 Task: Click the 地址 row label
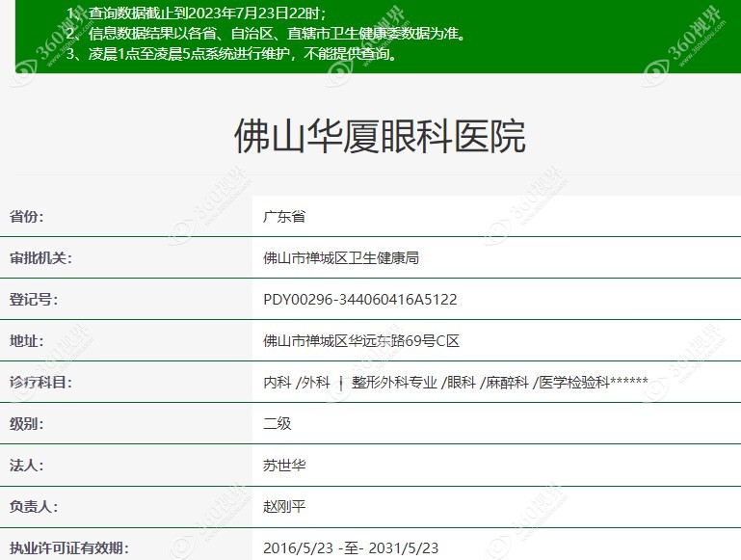(x=26, y=341)
